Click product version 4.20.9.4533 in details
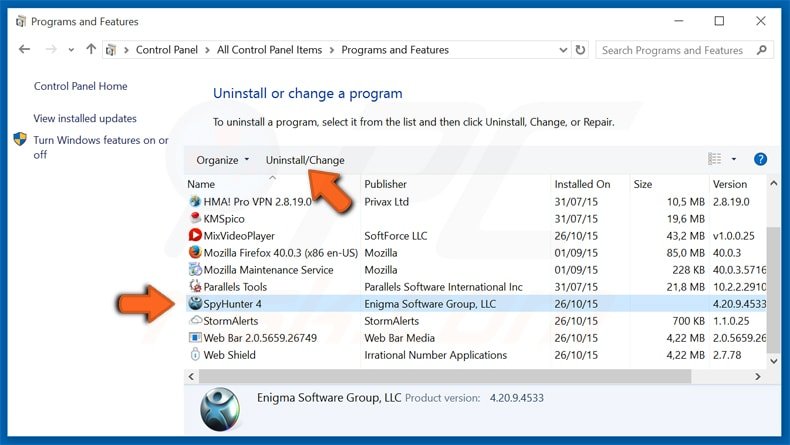This screenshot has width=790, height=445. click(516, 398)
